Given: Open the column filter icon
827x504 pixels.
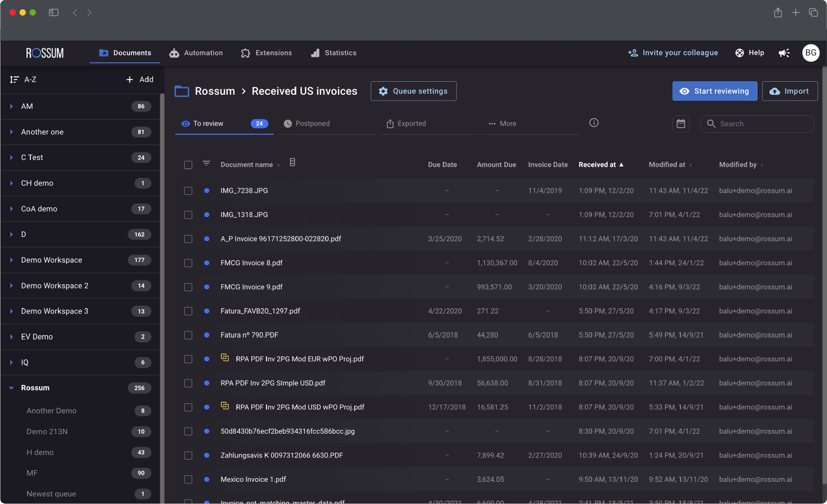Looking at the screenshot, I should [206, 163].
